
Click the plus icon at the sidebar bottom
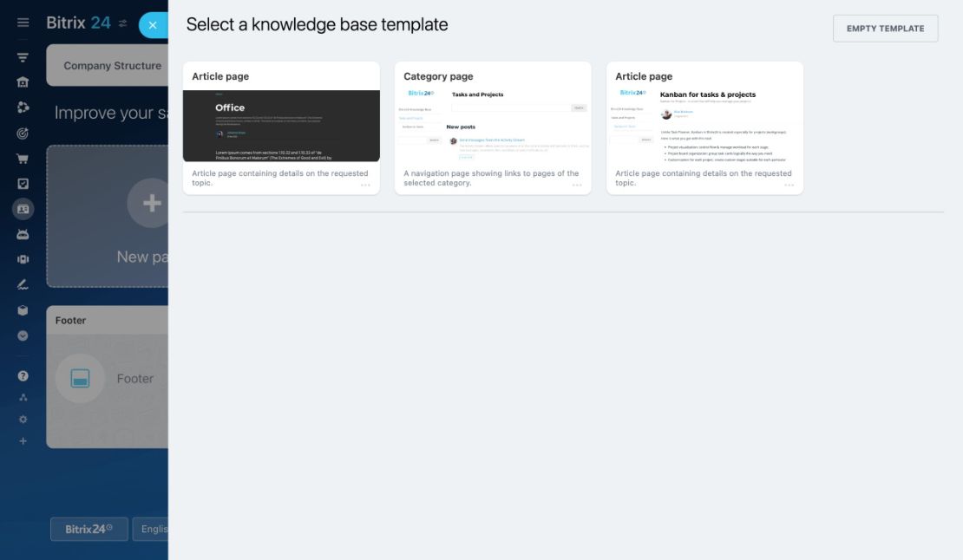coord(23,441)
